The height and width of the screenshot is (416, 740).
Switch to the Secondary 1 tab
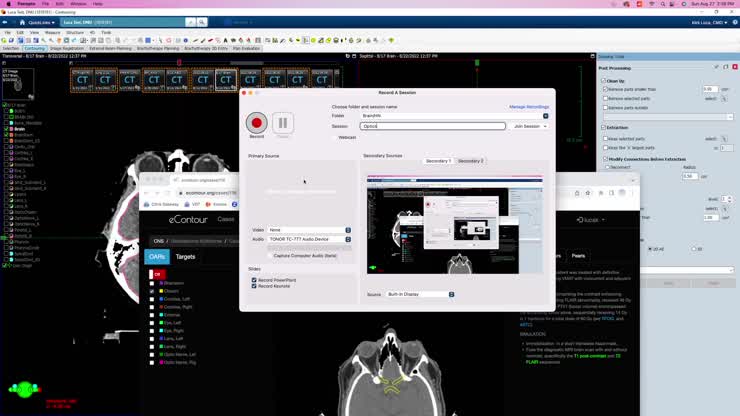[438, 161]
